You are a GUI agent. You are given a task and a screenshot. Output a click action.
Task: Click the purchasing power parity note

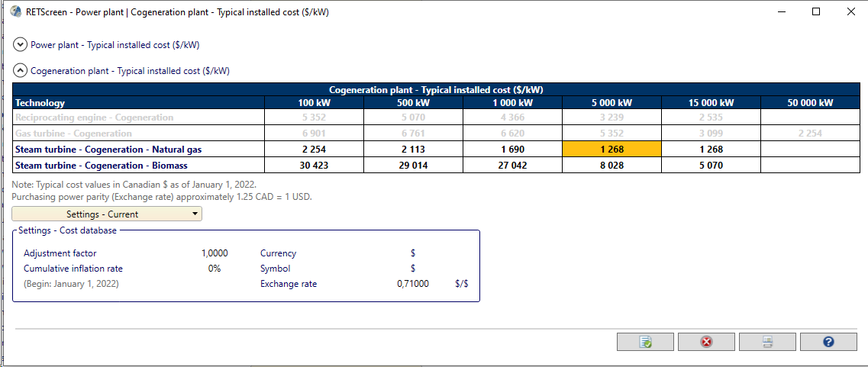162,197
